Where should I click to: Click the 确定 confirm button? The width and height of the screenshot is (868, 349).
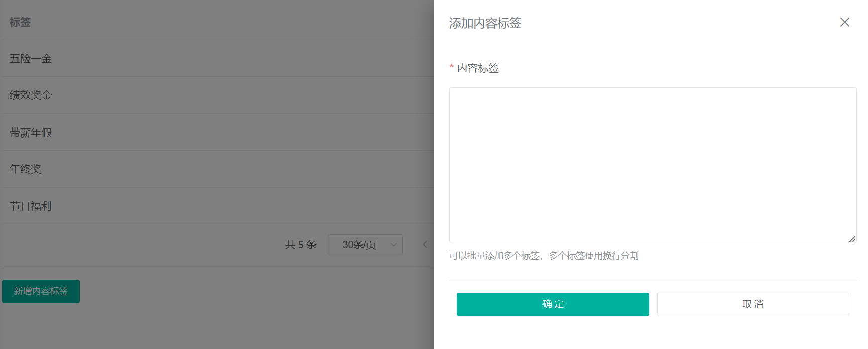coord(553,304)
